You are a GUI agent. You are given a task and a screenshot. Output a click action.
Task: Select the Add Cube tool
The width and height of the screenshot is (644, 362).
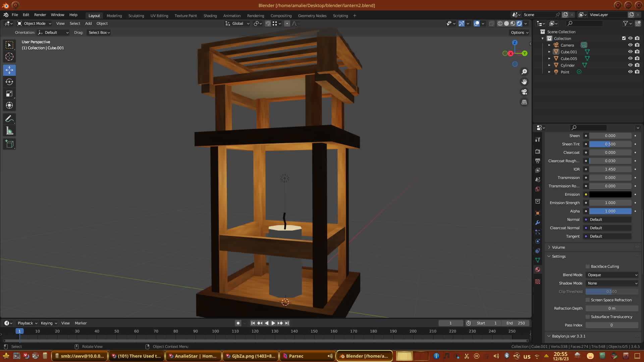[9, 144]
